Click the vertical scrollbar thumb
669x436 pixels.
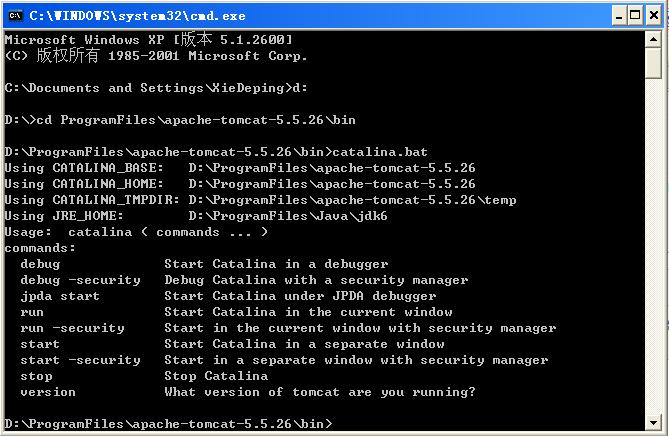(x=653, y=63)
